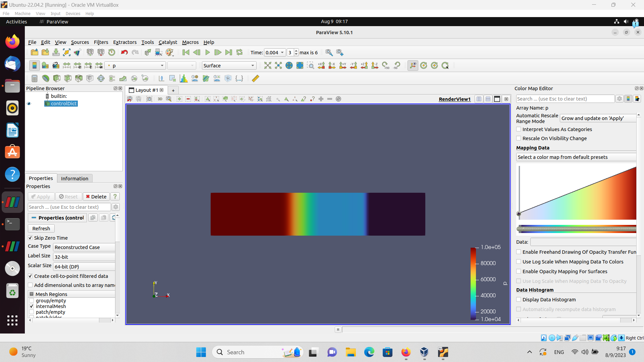Check Use Log Scale When Mapping Data To Colors

pos(519,262)
